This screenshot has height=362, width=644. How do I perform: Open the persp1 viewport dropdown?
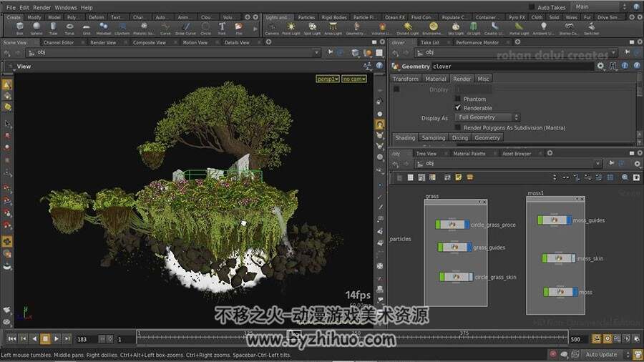point(327,79)
